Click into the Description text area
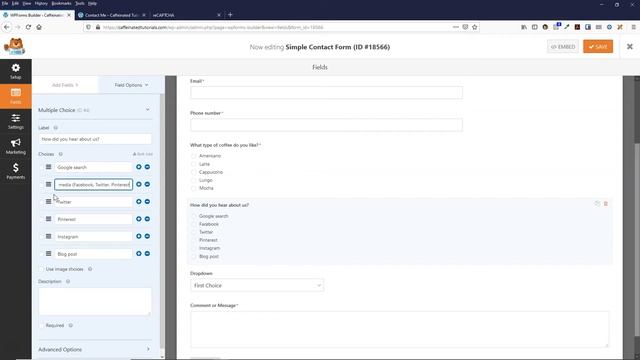640x360 pixels. (95, 302)
